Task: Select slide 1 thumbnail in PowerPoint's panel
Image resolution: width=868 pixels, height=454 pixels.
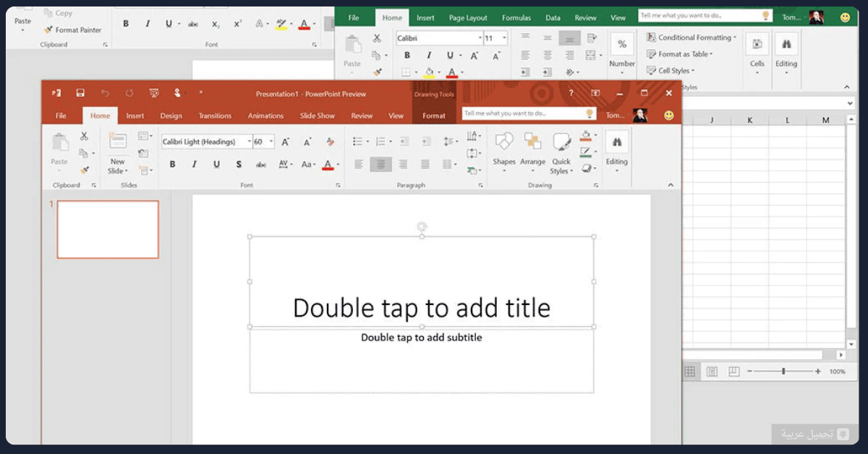Action: tap(108, 230)
